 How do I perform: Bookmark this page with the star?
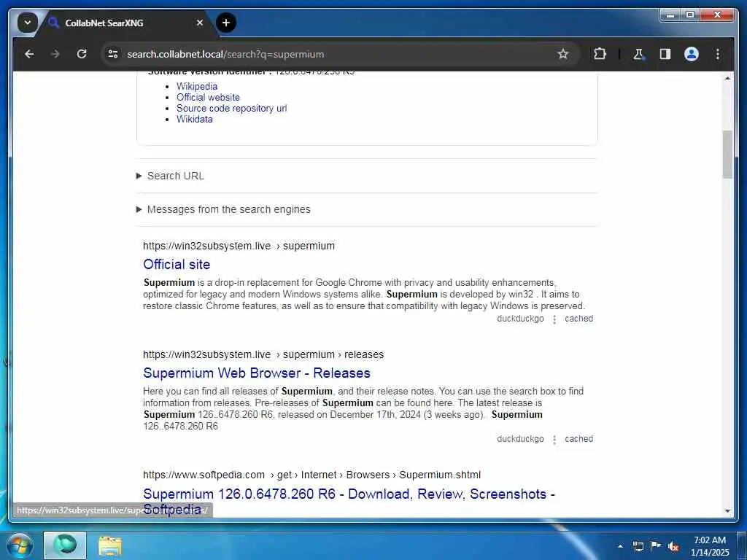point(562,54)
